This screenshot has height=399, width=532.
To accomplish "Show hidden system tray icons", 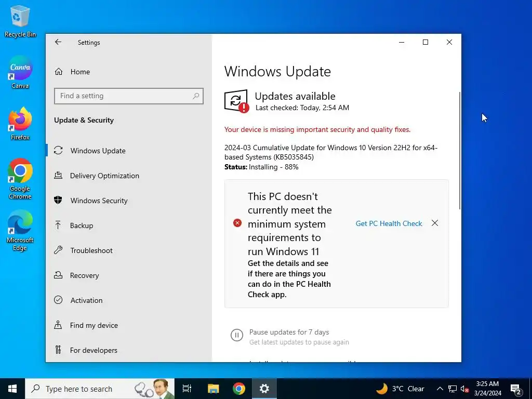I will [x=440, y=389].
